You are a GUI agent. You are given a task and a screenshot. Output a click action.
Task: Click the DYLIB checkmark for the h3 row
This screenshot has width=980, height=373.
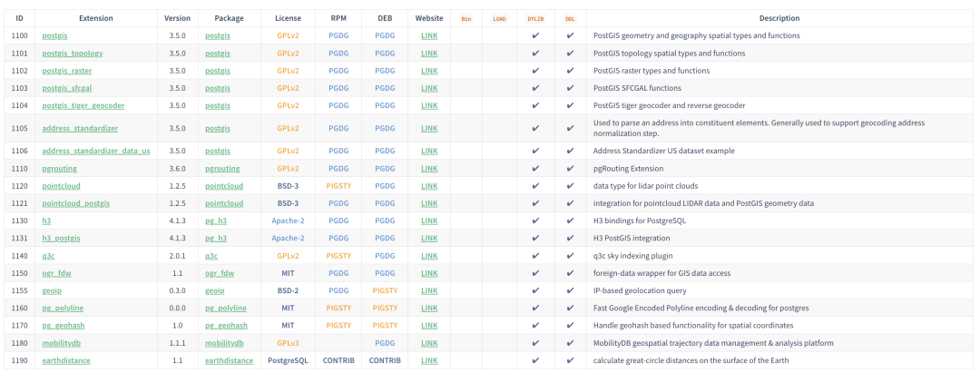pos(535,221)
